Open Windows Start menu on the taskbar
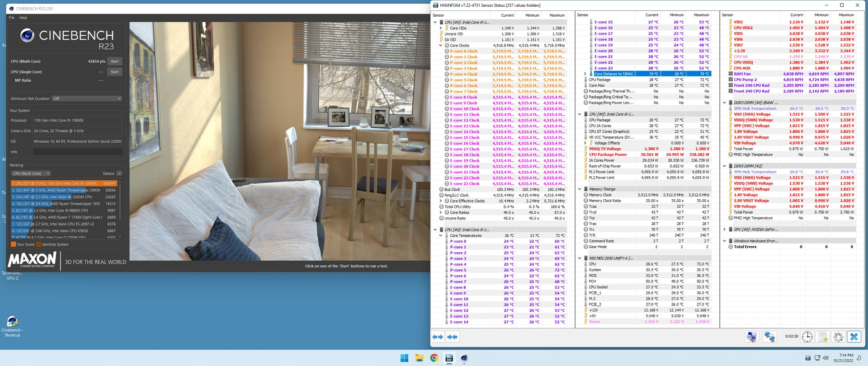The image size is (868, 366). point(404,358)
